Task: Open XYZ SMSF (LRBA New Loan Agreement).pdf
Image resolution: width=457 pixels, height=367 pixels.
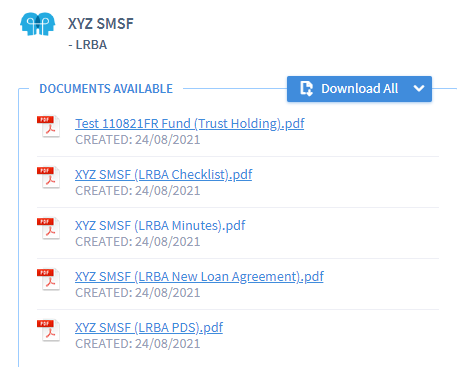Action: pyautogui.click(x=199, y=277)
